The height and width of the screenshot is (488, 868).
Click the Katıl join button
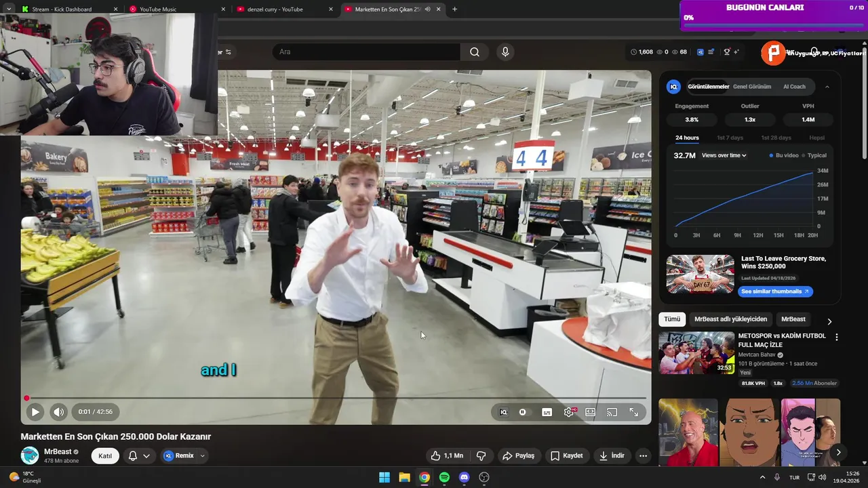point(105,455)
